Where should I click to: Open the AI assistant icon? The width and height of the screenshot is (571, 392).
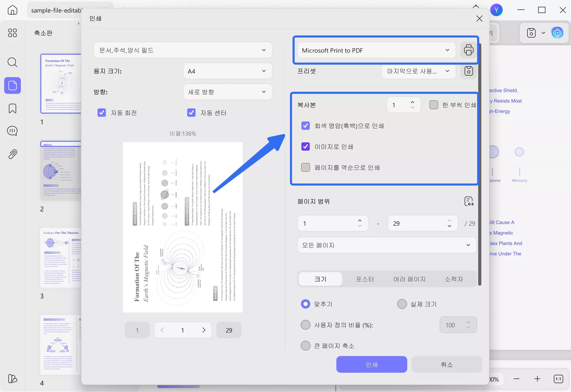coord(557,33)
